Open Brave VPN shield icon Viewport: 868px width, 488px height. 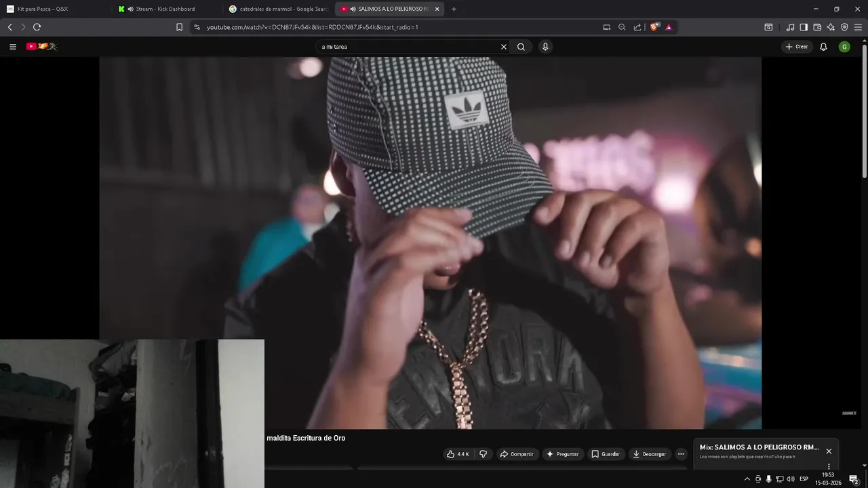pyautogui.click(x=844, y=27)
